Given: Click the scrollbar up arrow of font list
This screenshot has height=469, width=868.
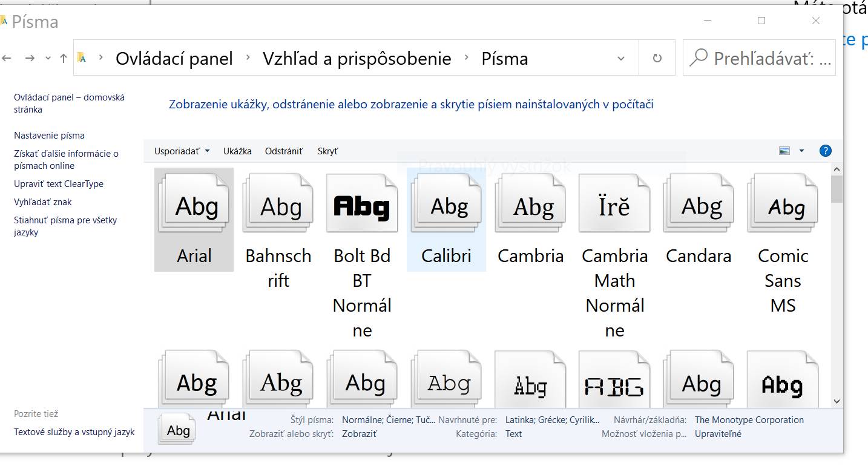Looking at the screenshot, I should click(837, 170).
